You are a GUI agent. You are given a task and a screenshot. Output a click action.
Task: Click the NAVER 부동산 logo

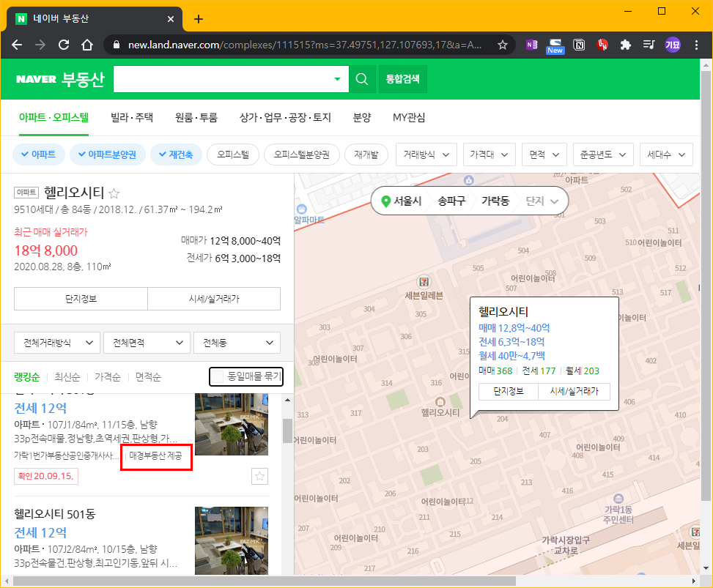(60, 79)
